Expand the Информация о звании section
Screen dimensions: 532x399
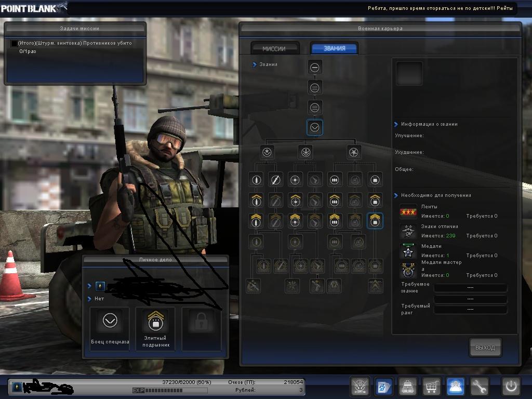pyautogui.click(x=396, y=124)
